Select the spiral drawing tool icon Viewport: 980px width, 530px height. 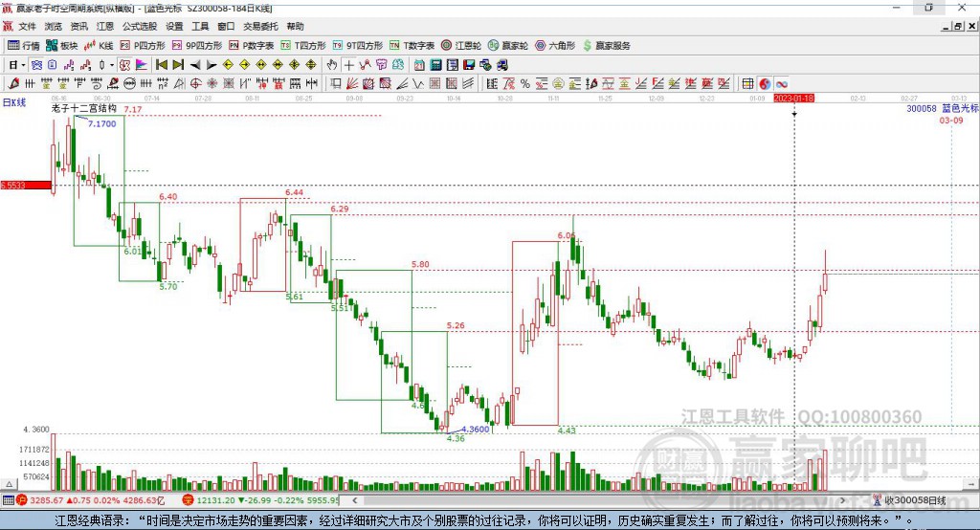[x=97, y=84]
